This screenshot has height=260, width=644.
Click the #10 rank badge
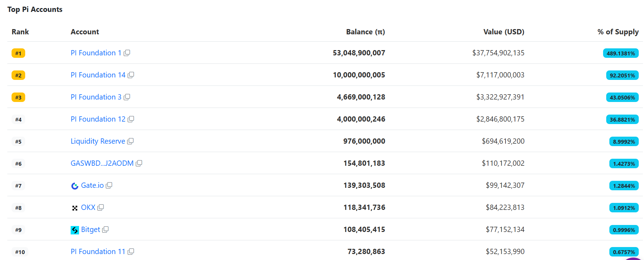pos(20,252)
